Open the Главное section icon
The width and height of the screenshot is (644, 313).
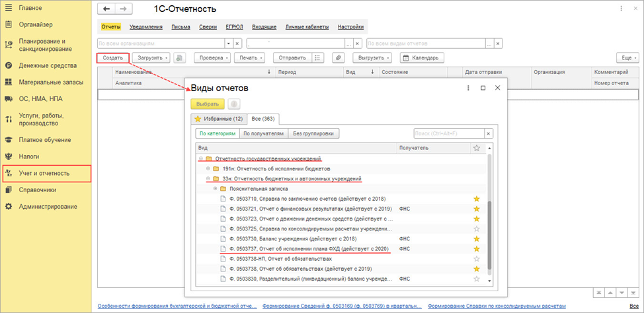(x=8, y=8)
